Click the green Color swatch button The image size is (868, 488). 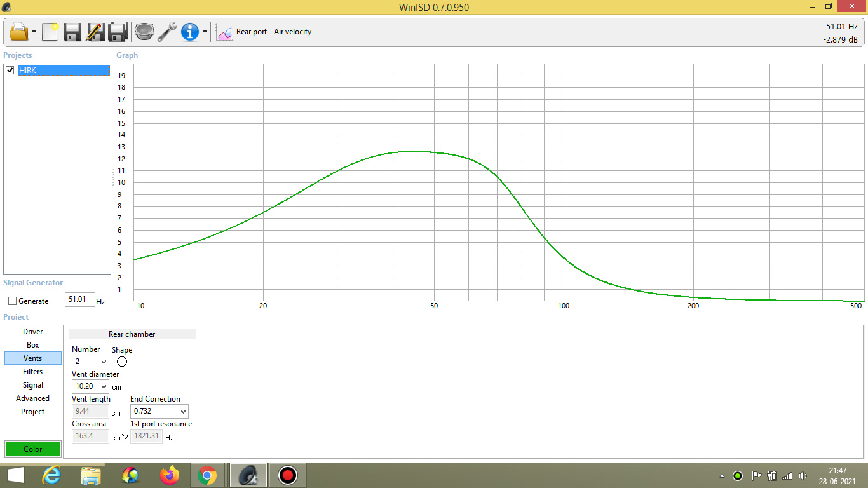(33, 449)
